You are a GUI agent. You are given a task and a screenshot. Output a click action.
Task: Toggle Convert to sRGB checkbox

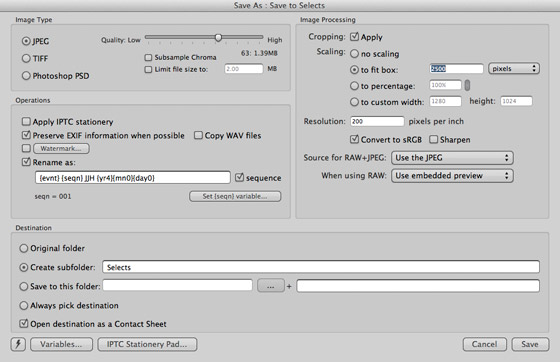(x=354, y=139)
